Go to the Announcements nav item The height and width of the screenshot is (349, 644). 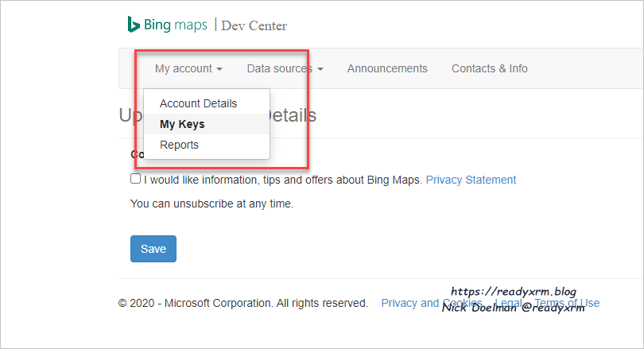(x=387, y=68)
